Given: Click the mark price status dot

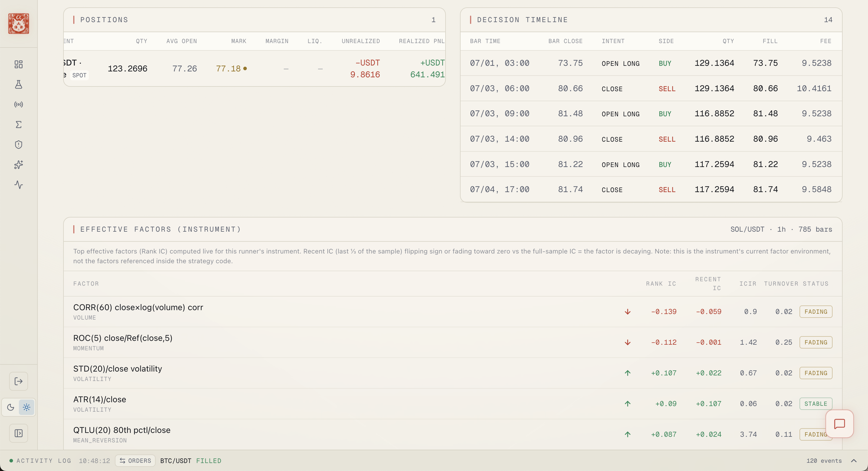Looking at the screenshot, I should point(245,68).
